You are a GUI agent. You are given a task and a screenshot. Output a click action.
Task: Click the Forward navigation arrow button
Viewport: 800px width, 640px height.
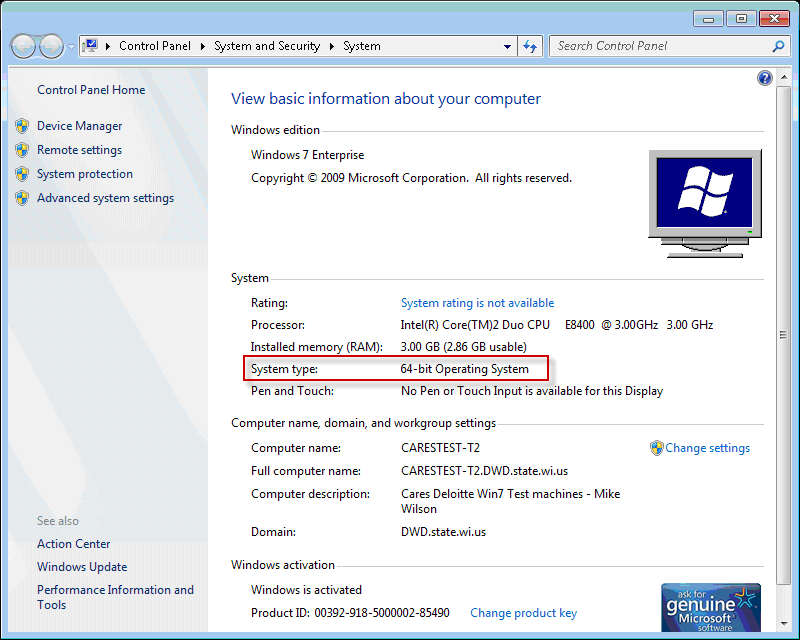coord(51,46)
